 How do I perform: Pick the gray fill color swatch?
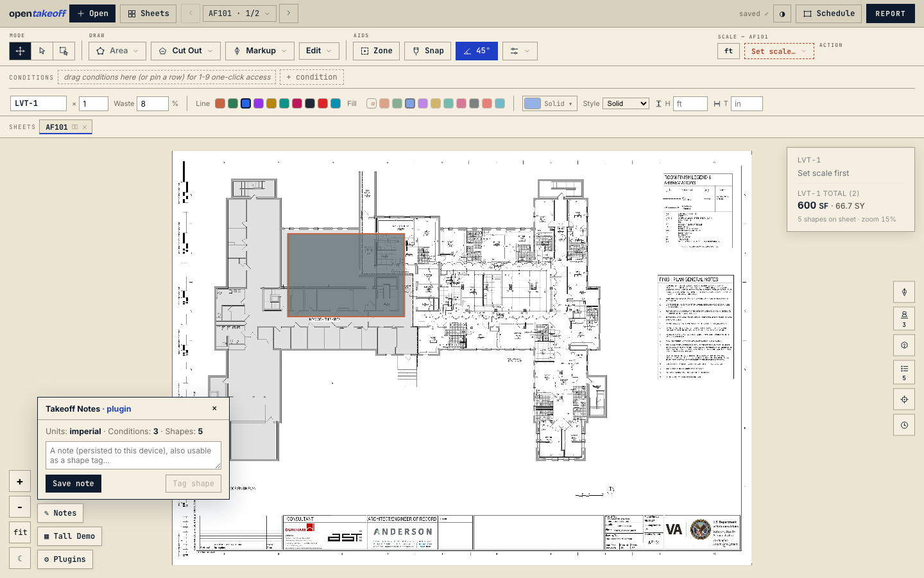tap(474, 103)
